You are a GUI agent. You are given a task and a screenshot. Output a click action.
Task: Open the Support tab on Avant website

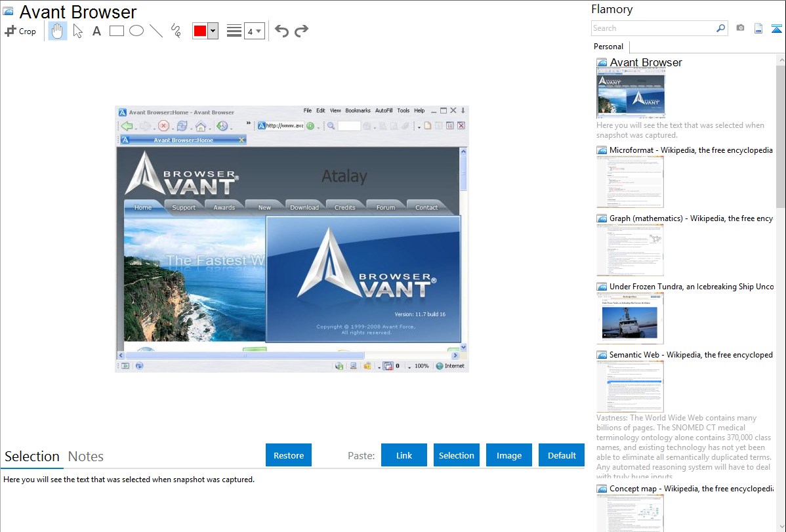point(184,207)
